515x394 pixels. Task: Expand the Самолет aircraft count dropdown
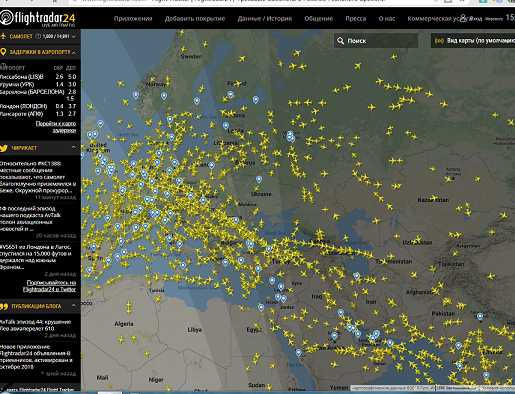[74, 36]
